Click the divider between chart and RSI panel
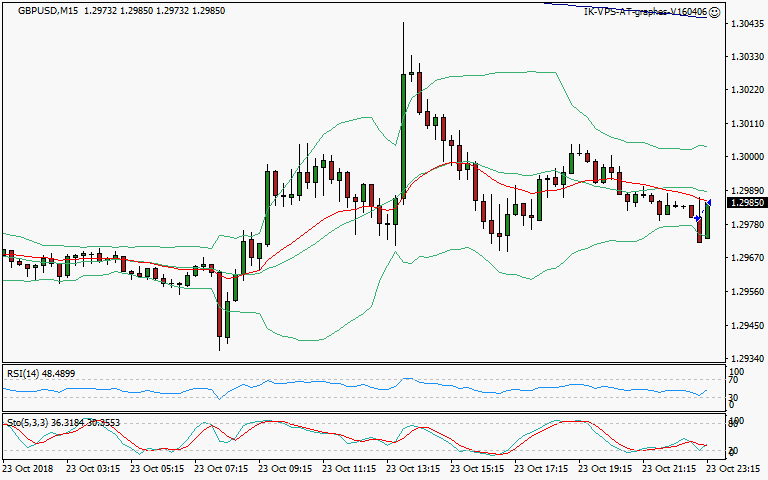Viewport: 768px width, 480px height. [x=360, y=364]
